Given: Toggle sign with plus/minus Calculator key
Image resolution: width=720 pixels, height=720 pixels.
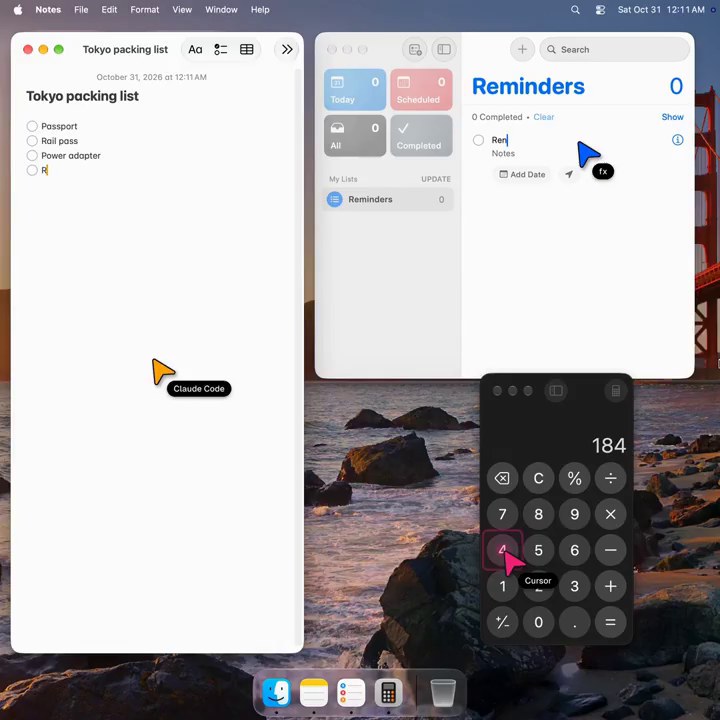Looking at the screenshot, I should point(502,622).
